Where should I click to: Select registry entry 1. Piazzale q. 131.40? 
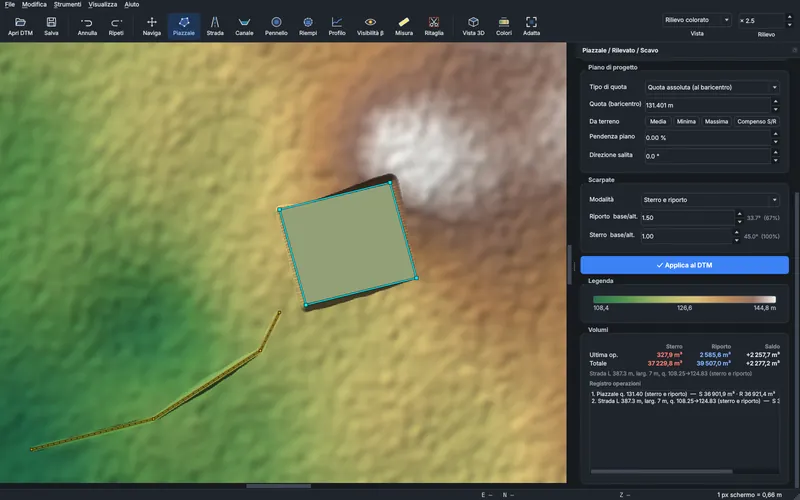[x=684, y=394]
